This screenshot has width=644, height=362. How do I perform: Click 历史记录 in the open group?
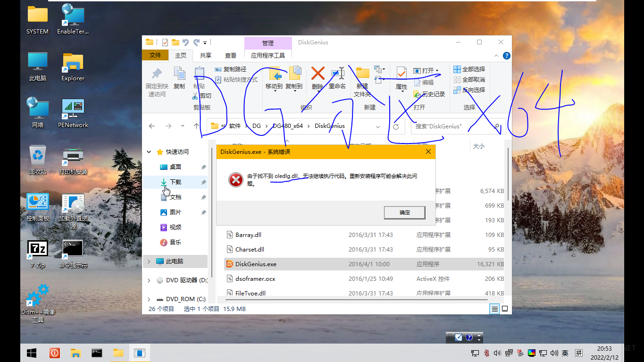[429, 94]
